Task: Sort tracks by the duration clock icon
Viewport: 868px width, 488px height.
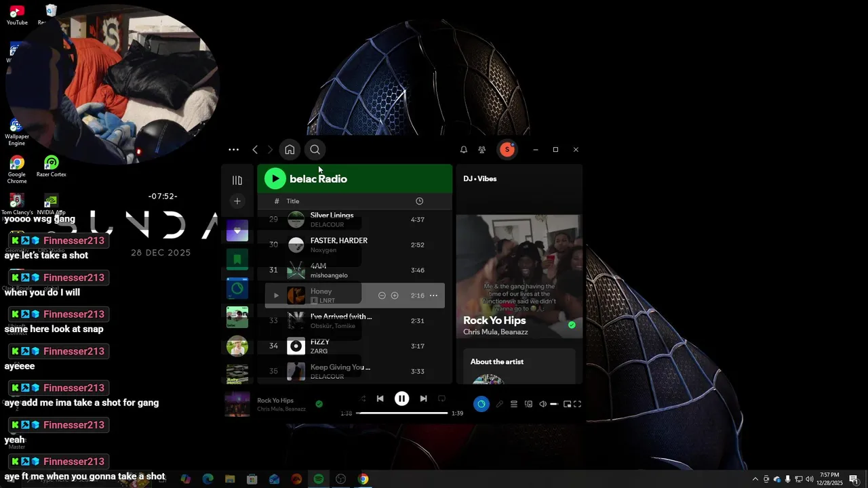Action: [419, 201]
